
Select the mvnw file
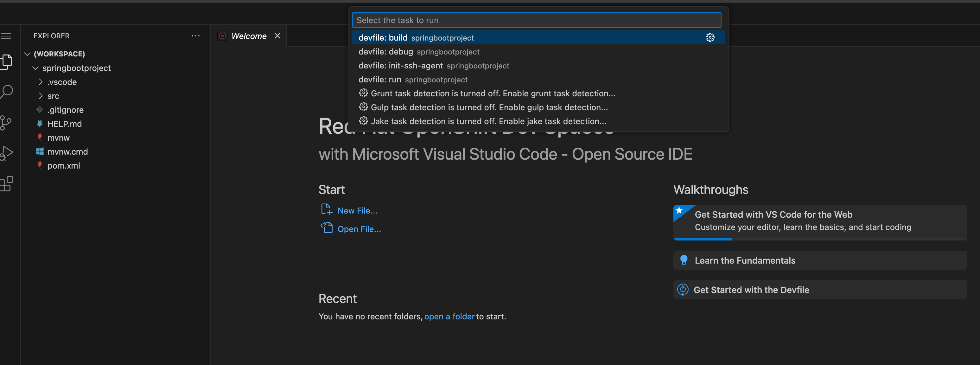(58, 138)
